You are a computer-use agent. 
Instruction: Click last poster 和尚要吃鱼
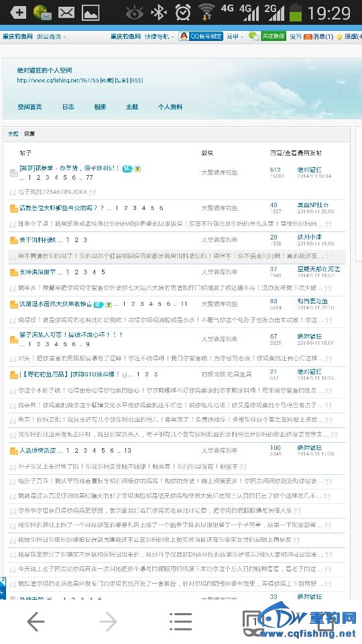coord(313,301)
